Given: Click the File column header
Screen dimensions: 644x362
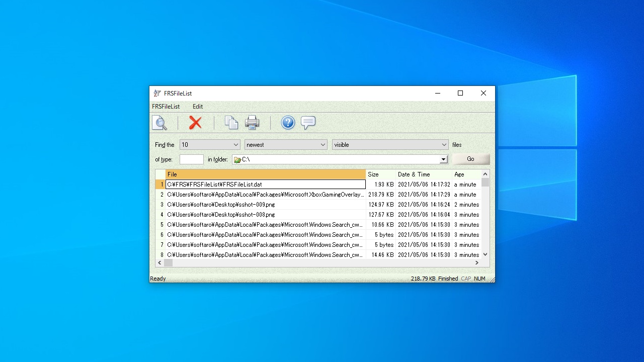Looking at the screenshot, I should (266, 174).
